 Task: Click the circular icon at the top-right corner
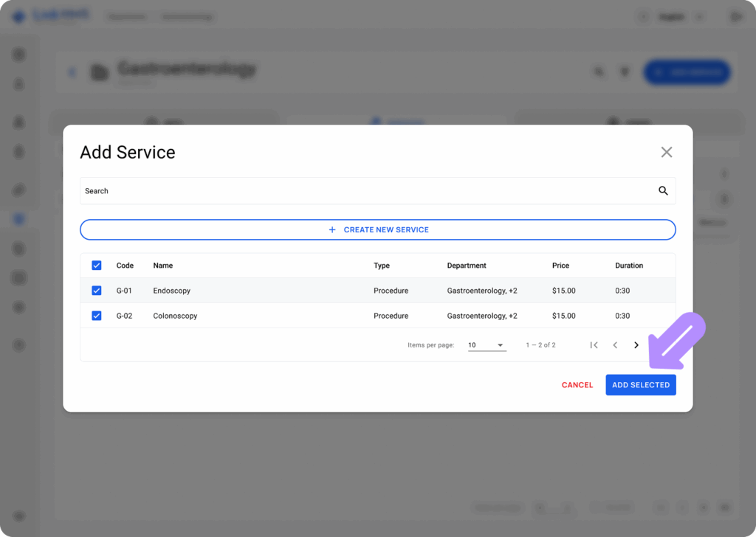click(x=735, y=15)
